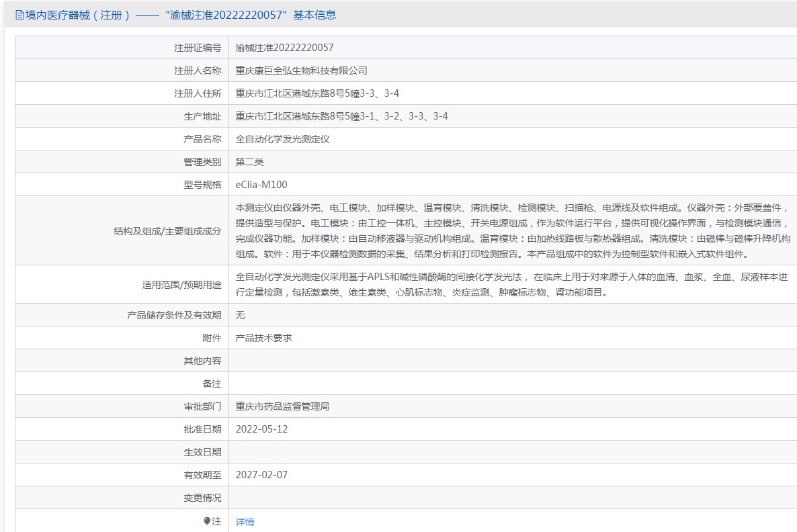Screen dimensions: 797x532
Task: Click the 有效期至 label cell
Action: tap(122, 475)
